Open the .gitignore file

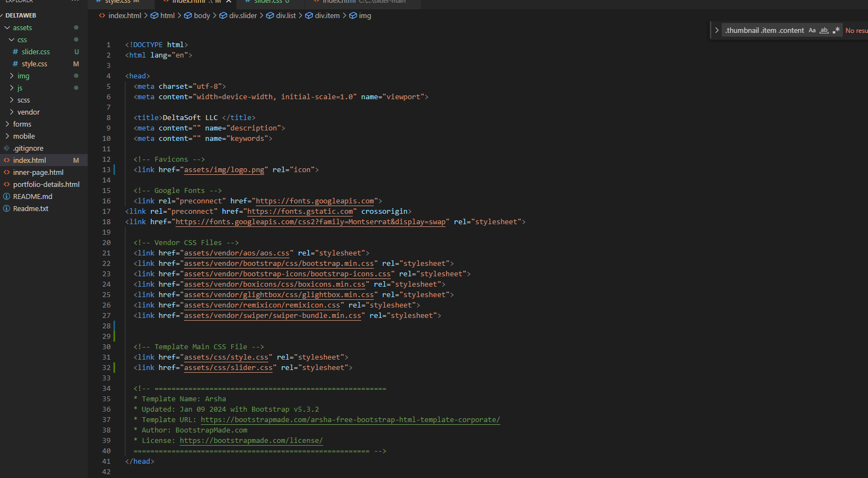[28, 148]
